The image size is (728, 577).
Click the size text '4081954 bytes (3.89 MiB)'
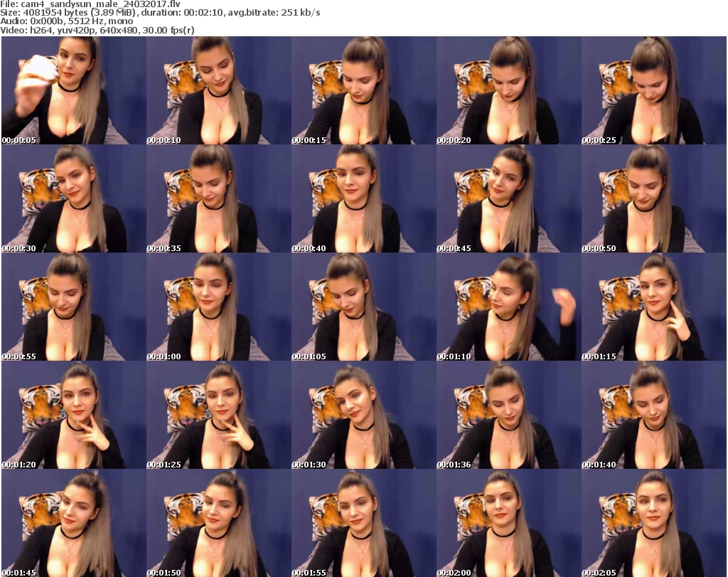[x=78, y=13]
